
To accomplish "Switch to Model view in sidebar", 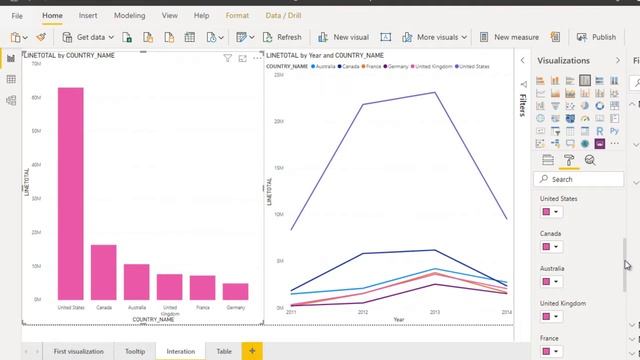I will point(11,100).
